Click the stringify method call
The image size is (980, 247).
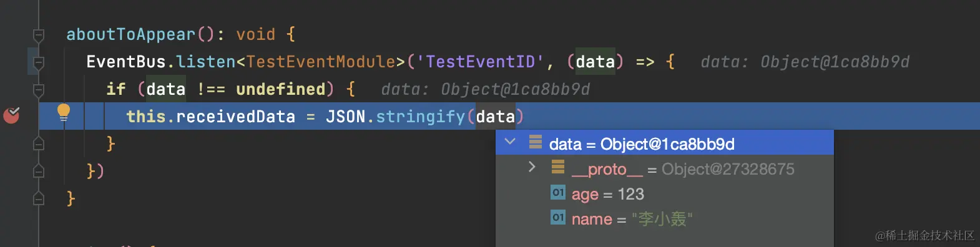point(421,117)
